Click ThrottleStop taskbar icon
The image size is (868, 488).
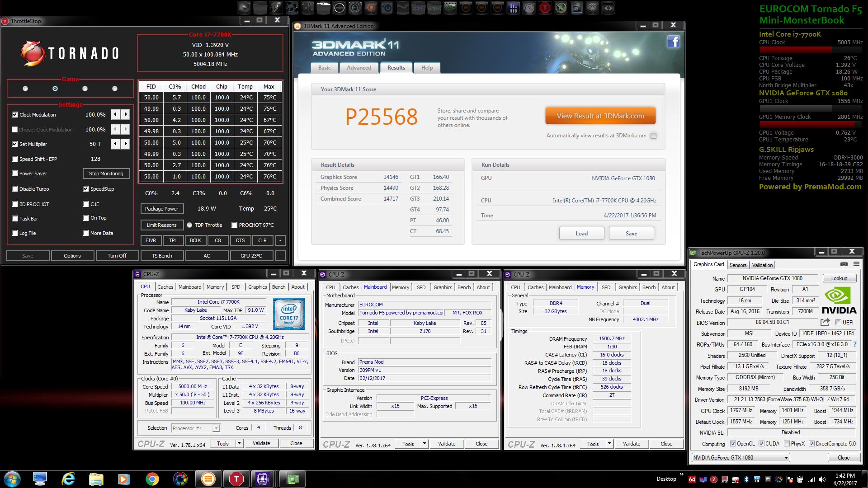point(236,479)
